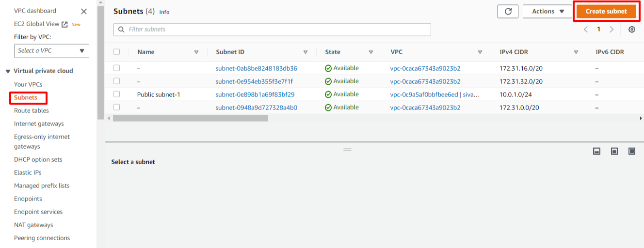Click the horizontal table scrollbar
The width and height of the screenshot is (644, 248).
coord(190,118)
